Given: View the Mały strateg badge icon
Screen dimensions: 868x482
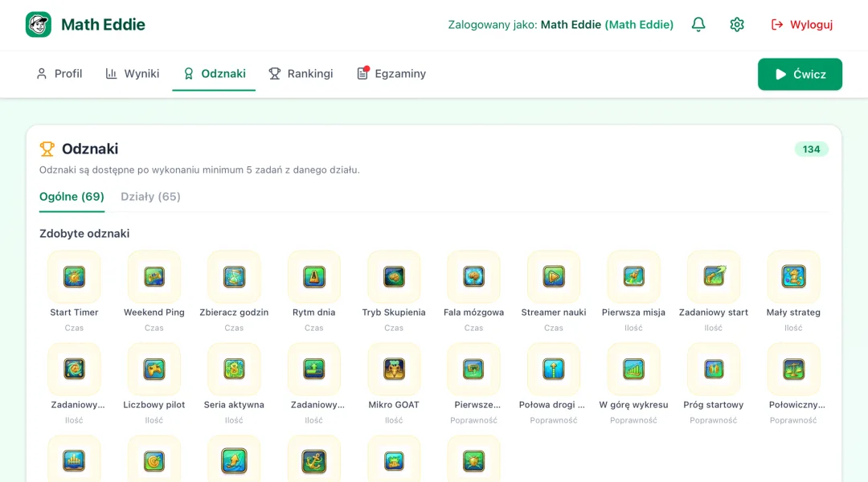Looking at the screenshot, I should [x=793, y=276].
